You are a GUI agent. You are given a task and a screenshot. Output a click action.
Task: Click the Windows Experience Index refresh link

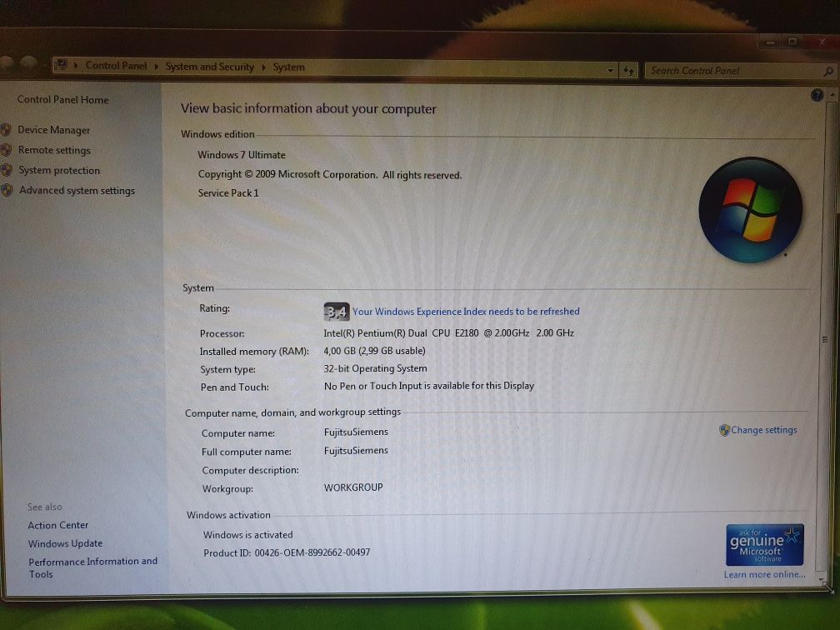[466, 312]
